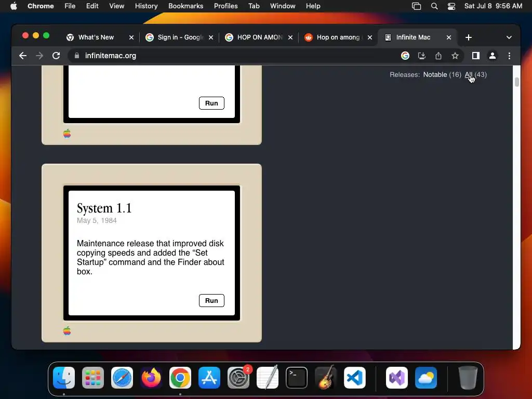Image resolution: width=532 pixels, height=399 pixels.
Task: Open the Apple menu
Action: pyautogui.click(x=14, y=6)
